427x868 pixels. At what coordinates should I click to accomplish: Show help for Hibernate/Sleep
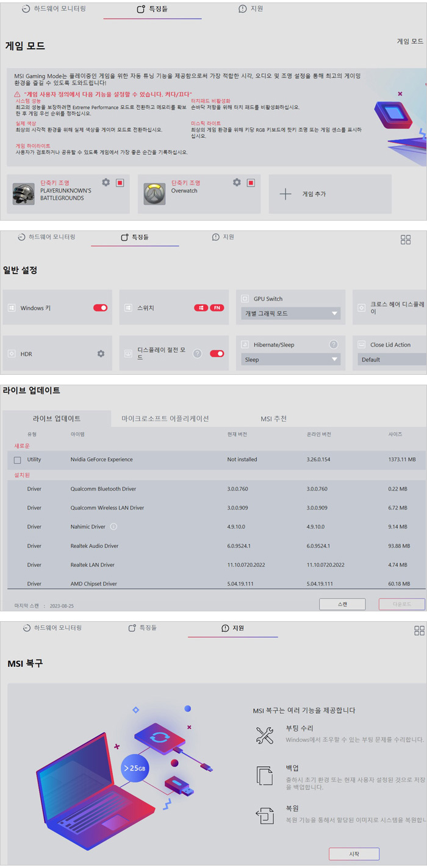(x=334, y=344)
